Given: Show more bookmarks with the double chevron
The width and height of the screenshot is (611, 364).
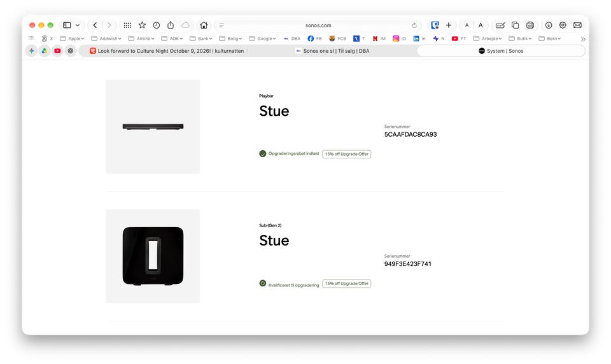Looking at the screenshot, I should coord(583,39).
